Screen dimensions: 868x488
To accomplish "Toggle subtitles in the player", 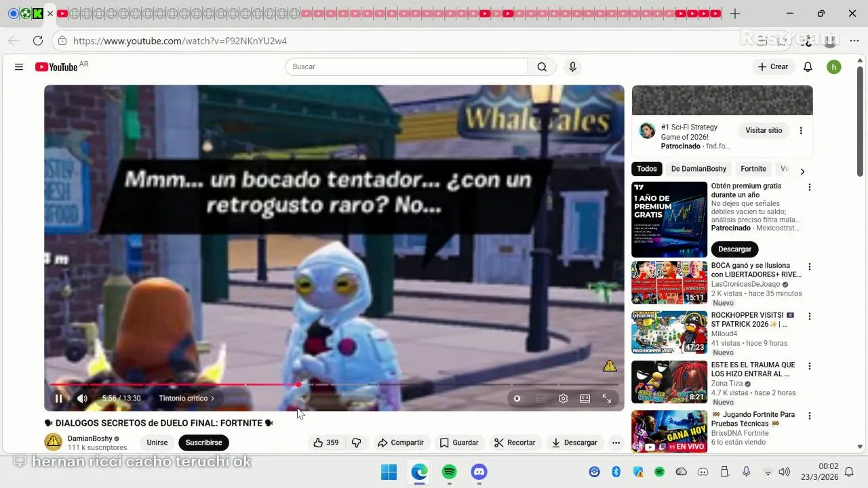I will point(541,399).
